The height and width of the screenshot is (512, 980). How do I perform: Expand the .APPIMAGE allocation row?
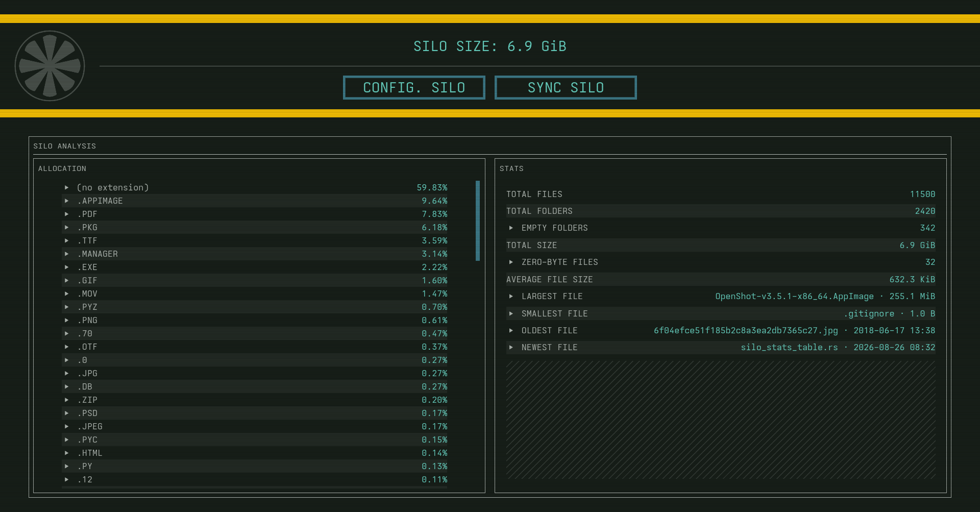pyautogui.click(x=67, y=201)
